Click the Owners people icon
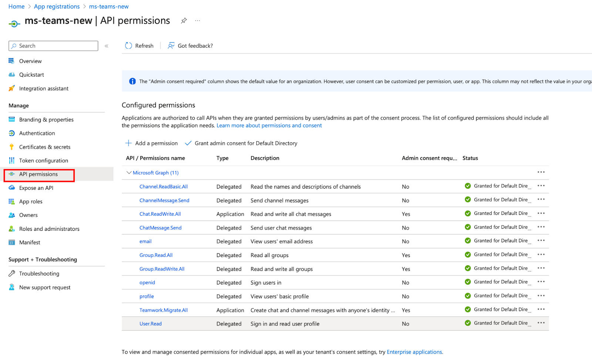 11,215
